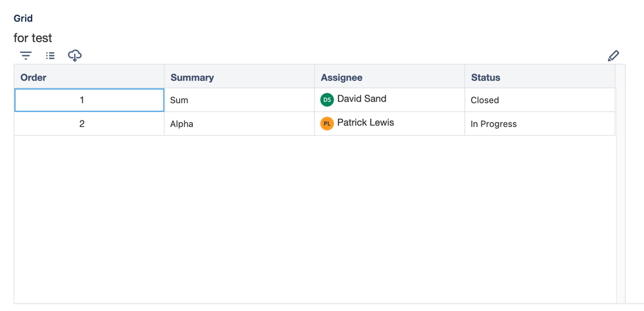Select the Summary cell 'Sum'
The height and width of the screenshot is (311, 644).
click(239, 100)
